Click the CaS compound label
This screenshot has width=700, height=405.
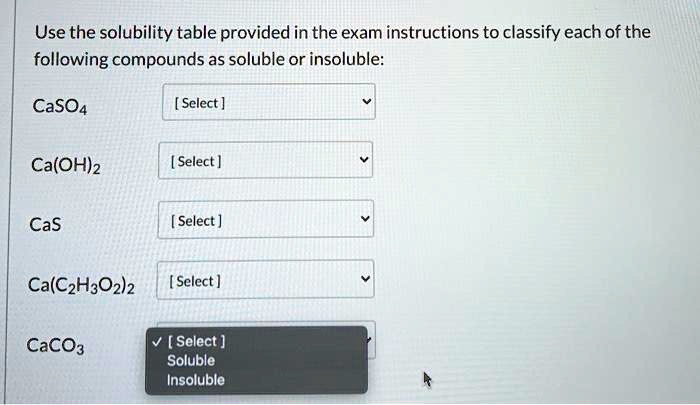click(47, 224)
